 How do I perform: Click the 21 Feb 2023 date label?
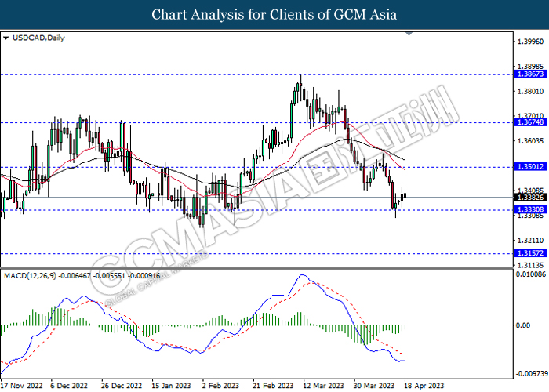coord(273,386)
